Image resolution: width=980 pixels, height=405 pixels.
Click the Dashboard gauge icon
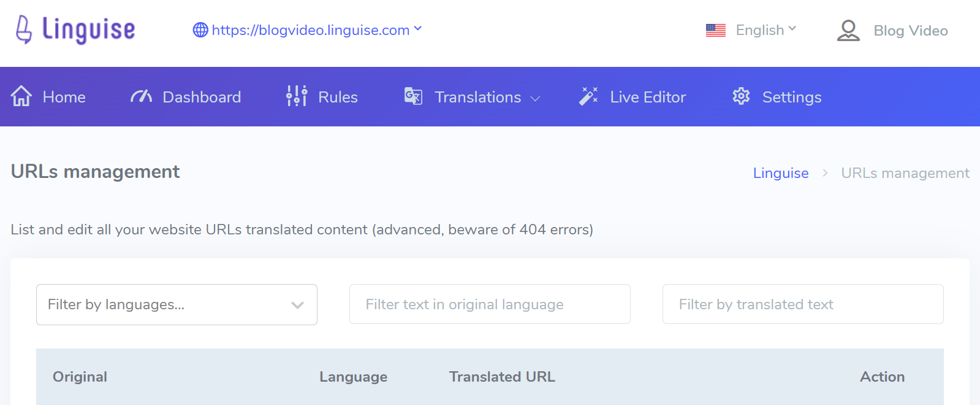click(x=141, y=96)
